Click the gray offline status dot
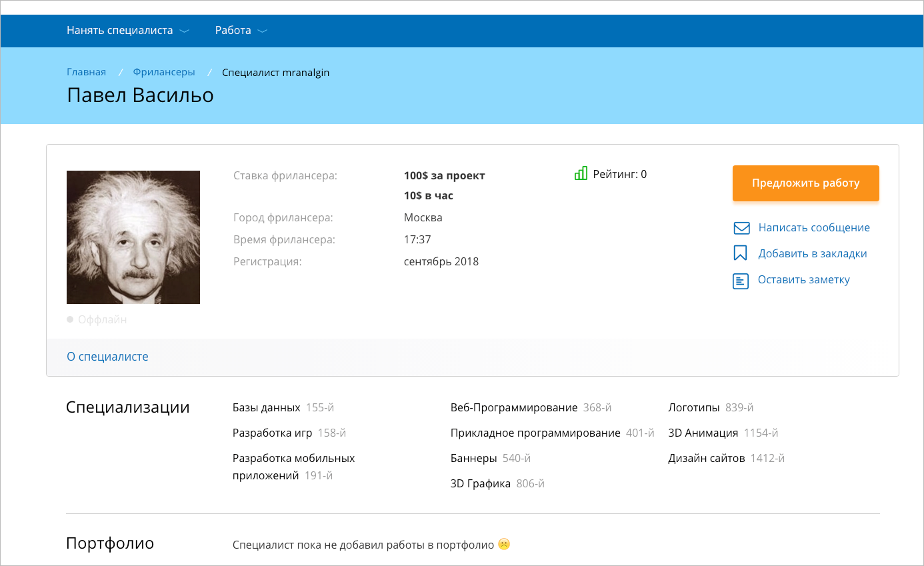This screenshot has height=566, width=924. coord(70,320)
